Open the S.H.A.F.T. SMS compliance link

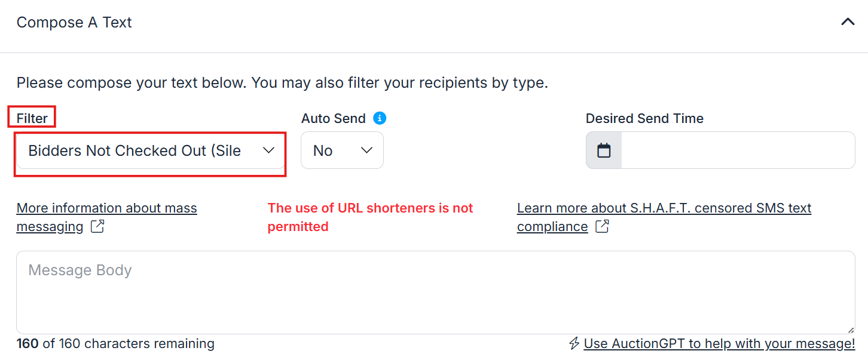[664, 208]
